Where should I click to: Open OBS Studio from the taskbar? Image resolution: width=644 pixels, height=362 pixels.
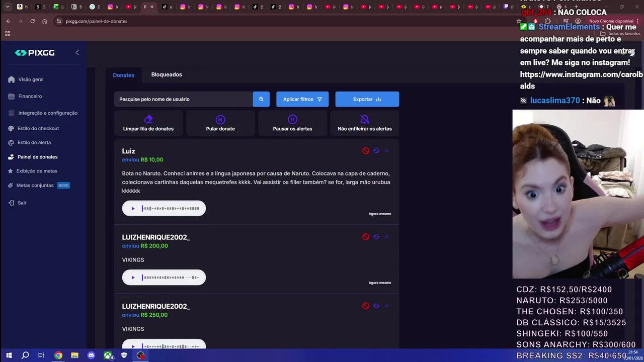[x=141, y=355]
